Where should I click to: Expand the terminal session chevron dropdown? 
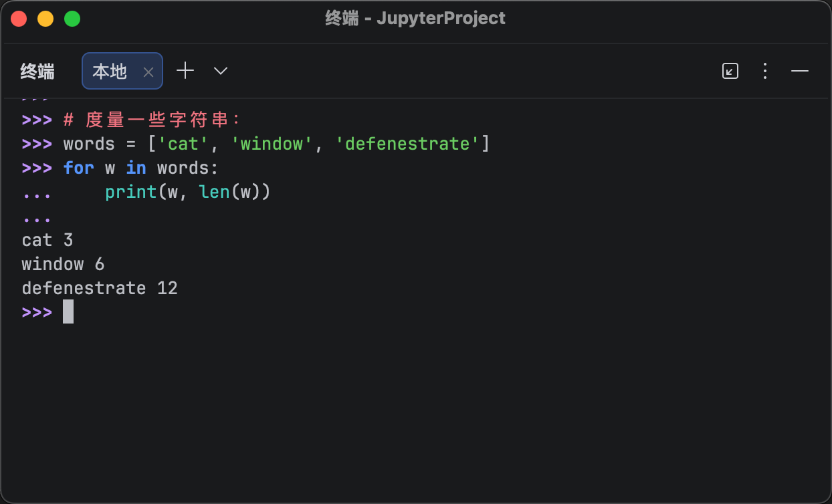pyautogui.click(x=221, y=71)
